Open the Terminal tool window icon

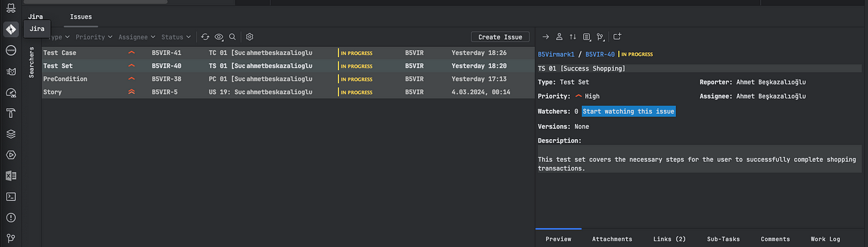pyautogui.click(x=11, y=197)
